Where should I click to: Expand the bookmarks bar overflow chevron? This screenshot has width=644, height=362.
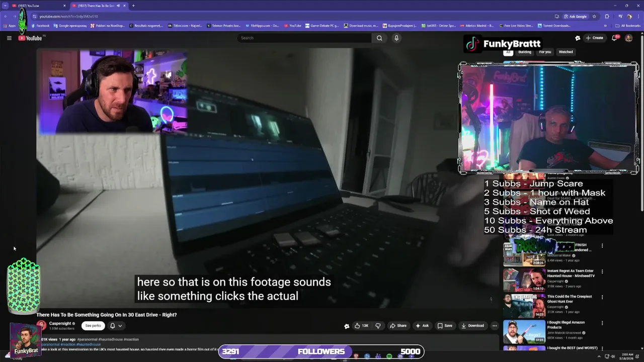605,26
